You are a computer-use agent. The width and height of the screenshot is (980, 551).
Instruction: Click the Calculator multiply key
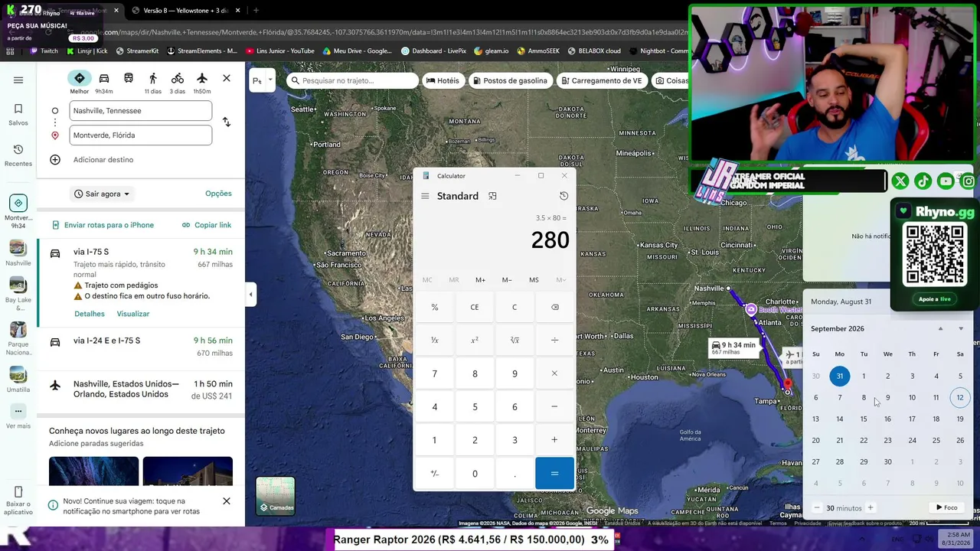click(554, 373)
